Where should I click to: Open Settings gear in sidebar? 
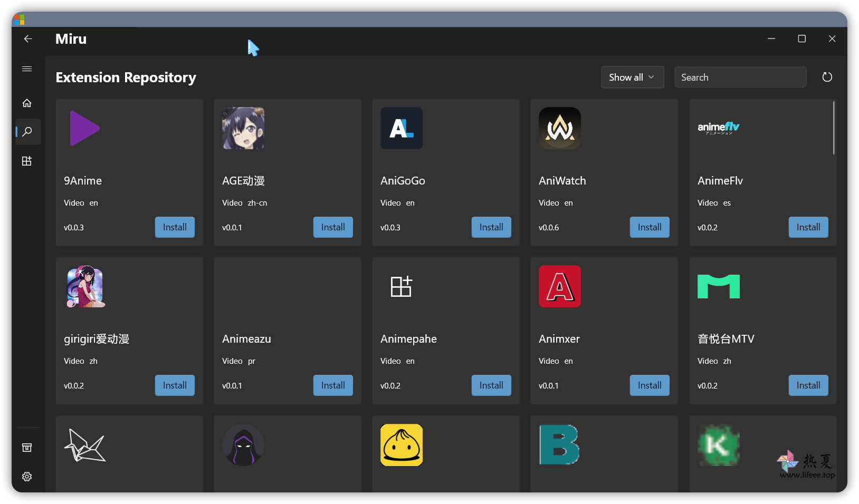(x=27, y=477)
